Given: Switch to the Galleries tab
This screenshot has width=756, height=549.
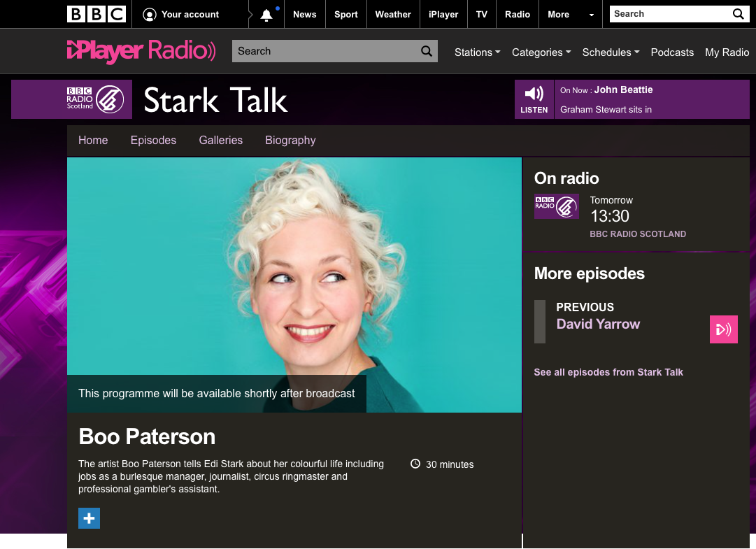Looking at the screenshot, I should pos(221,141).
